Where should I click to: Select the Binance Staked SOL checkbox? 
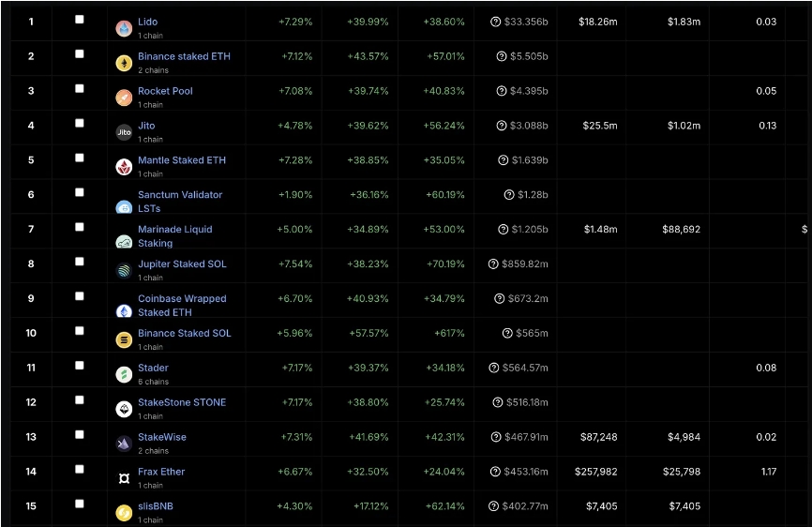[80, 331]
